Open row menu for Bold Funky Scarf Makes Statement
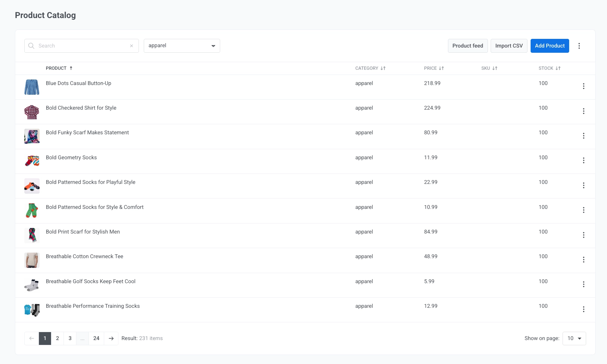 [583, 136]
